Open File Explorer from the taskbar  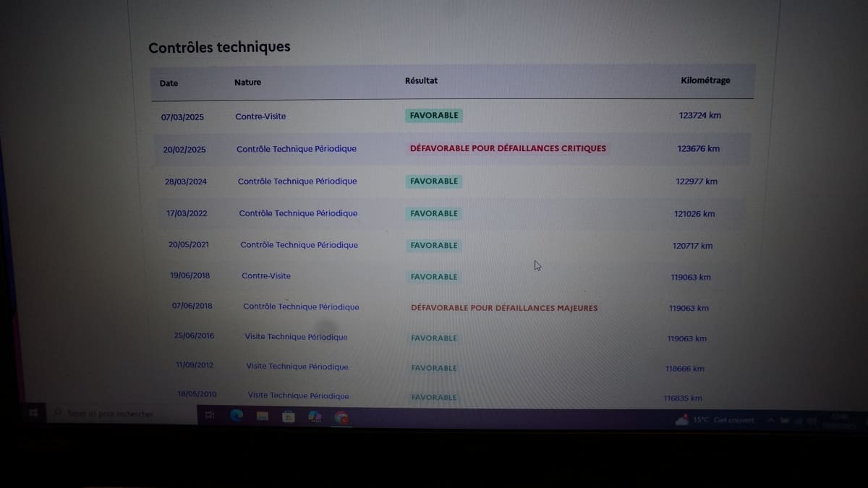pos(262,416)
